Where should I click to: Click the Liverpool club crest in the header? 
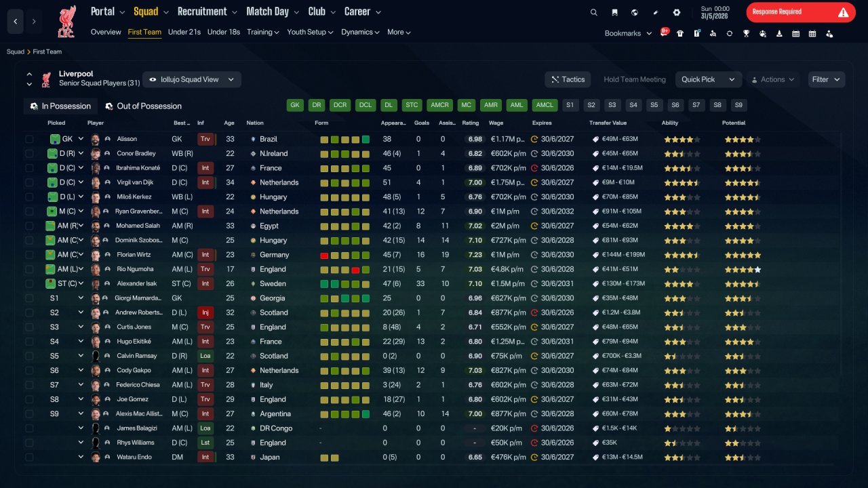(66, 22)
